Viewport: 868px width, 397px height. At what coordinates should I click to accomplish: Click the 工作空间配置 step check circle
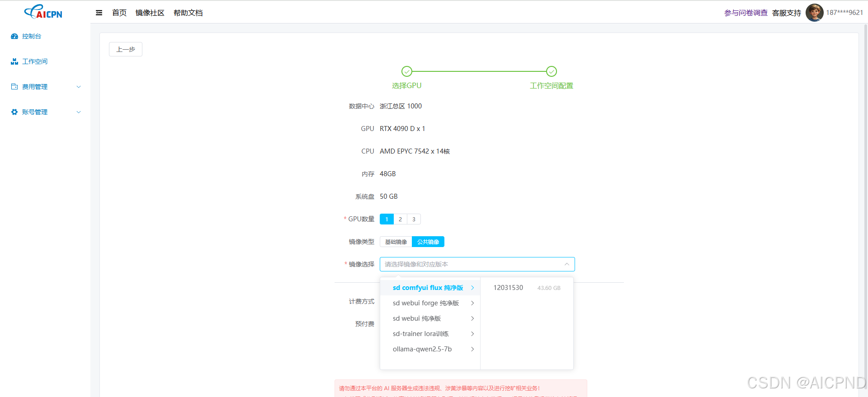pos(552,71)
